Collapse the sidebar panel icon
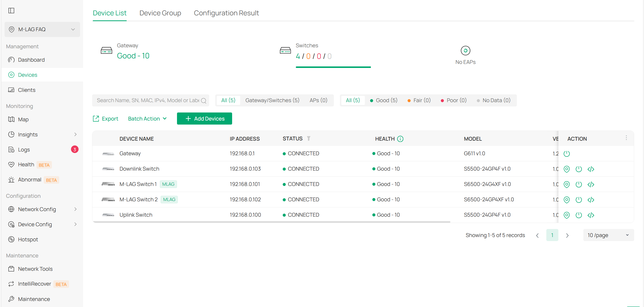 pyautogui.click(x=11, y=11)
